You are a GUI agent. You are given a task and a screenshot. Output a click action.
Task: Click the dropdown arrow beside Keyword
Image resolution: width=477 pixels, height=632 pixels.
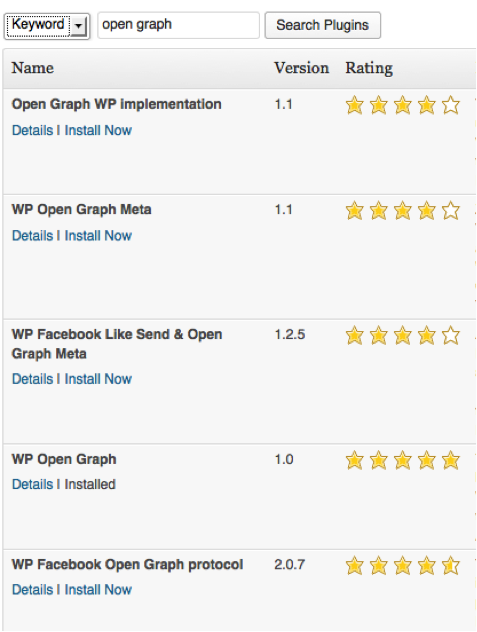click(79, 26)
